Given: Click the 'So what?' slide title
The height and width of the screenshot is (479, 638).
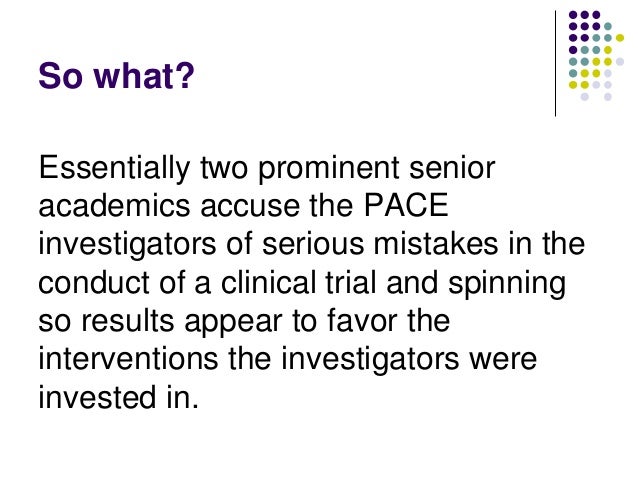Looking at the screenshot, I should [x=116, y=76].
